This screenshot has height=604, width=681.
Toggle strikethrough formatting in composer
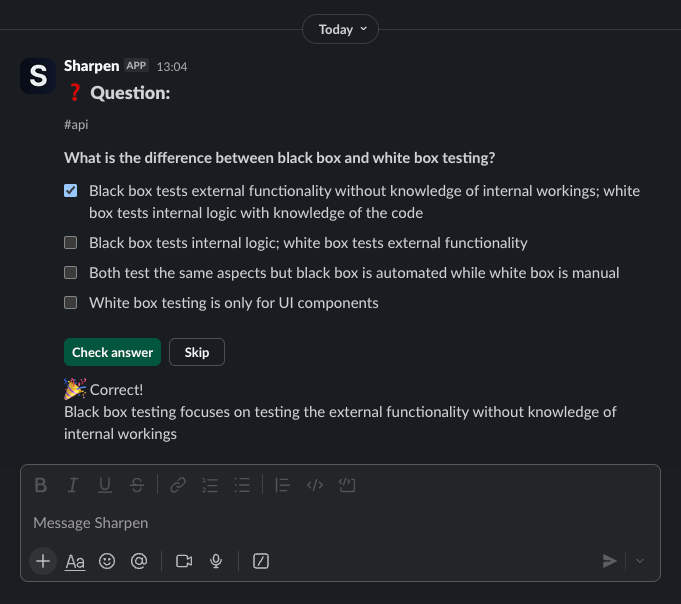(x=137, y=485)
